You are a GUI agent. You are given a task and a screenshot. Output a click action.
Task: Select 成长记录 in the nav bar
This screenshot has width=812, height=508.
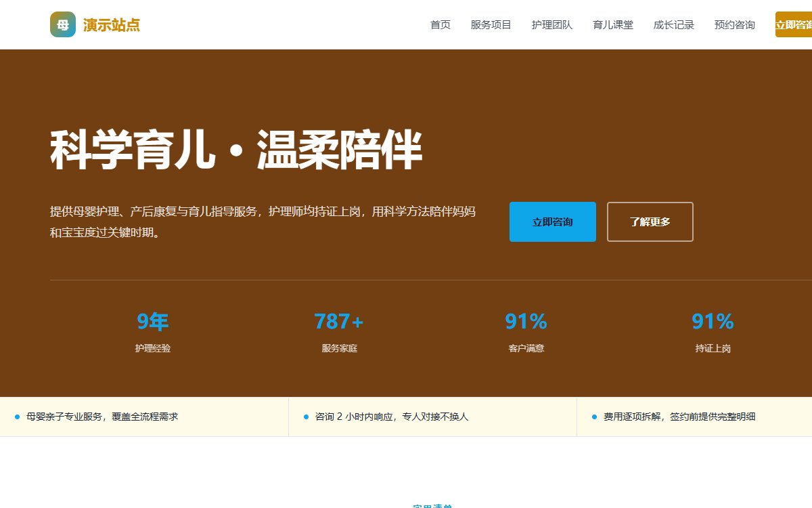[x=674, y=25]
